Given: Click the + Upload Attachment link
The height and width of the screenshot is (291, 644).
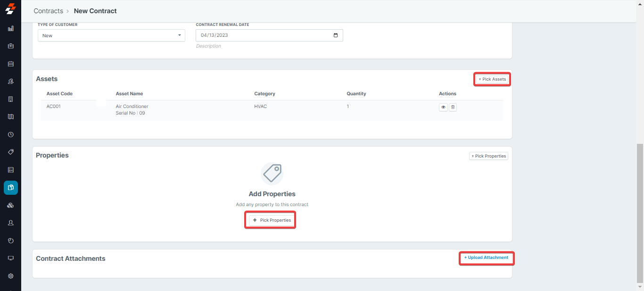Looking at the screenshot, I should tap(486, 258).
